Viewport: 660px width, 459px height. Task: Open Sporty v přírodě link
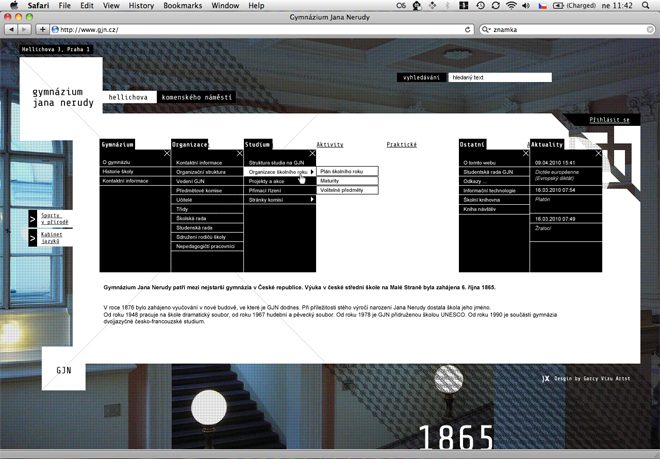[55, 219]
